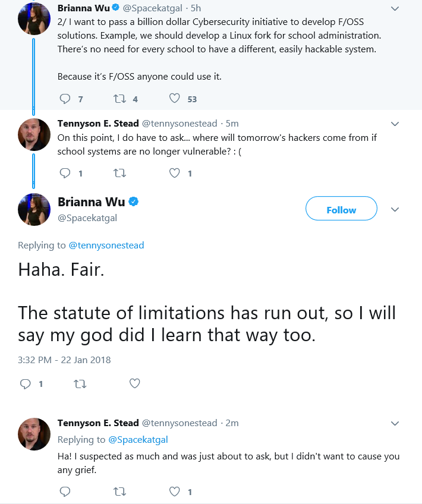
Task: Reply to Tennyson's 'Ha! I suspected' tweet
Action: pos(65,491)
